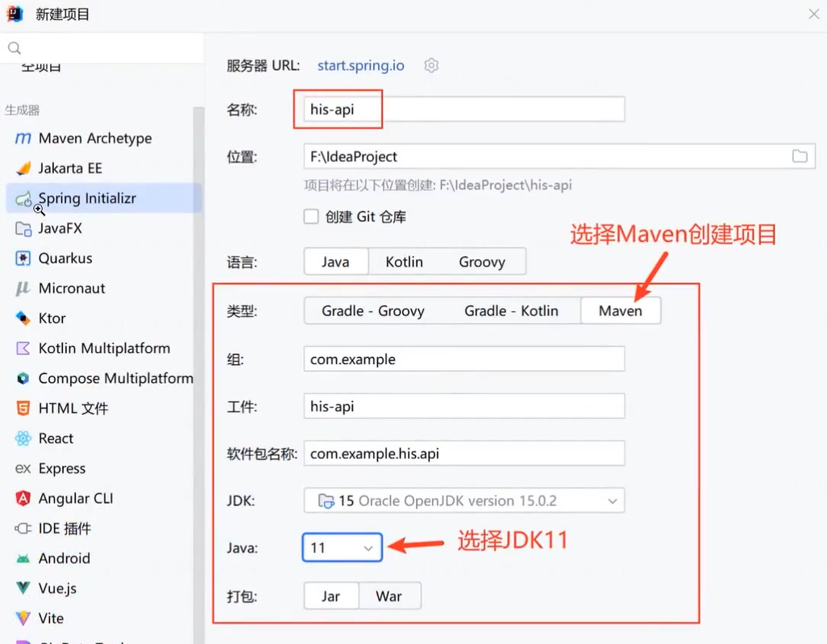Image resolution: width=827 pixels, height=644 pixels.
Task: Select Spring Initializr generator
Action: click(103, 198)
